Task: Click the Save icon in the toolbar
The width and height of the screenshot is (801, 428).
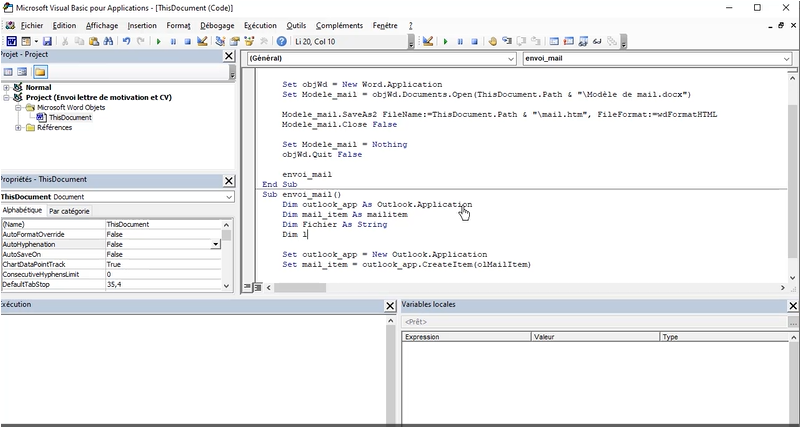Action: [46, 42]
